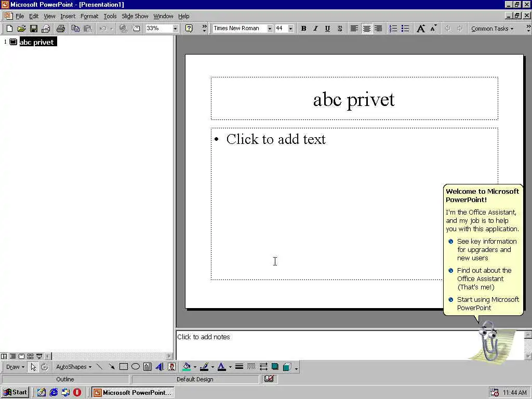Increase font size with the large A icon
532x399 pixels.
click(x=421, y=29)
